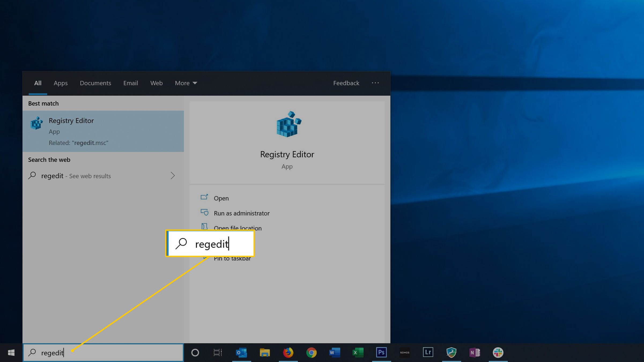This screenshot has height=362, width=644.
Task: Select the Apps search filter tab
Action: pos(61,83)
